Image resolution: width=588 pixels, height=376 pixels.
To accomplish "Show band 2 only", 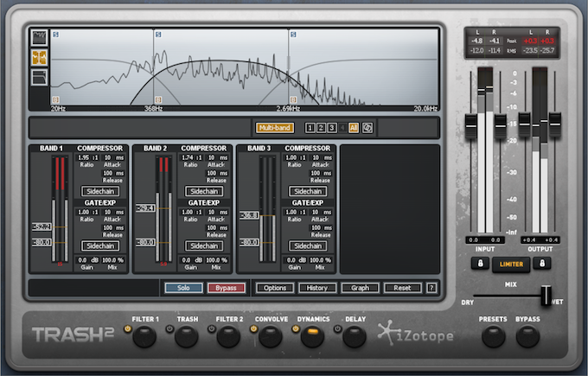I will coord(321,128).
